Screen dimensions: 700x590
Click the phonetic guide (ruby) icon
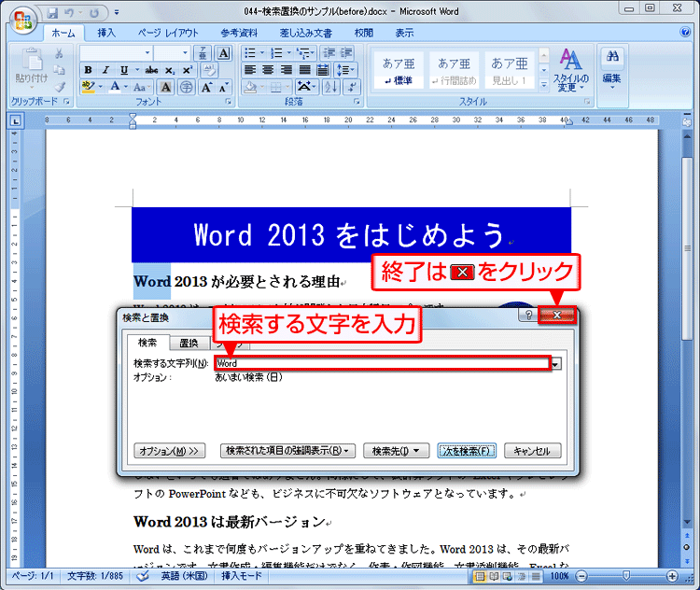[203, 53]
